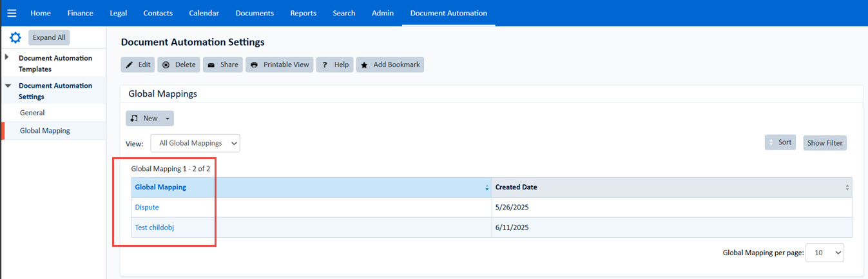Screen dimensions: 868x279
Task: Click the Show Filter button
Action: [x=824, y=143]
